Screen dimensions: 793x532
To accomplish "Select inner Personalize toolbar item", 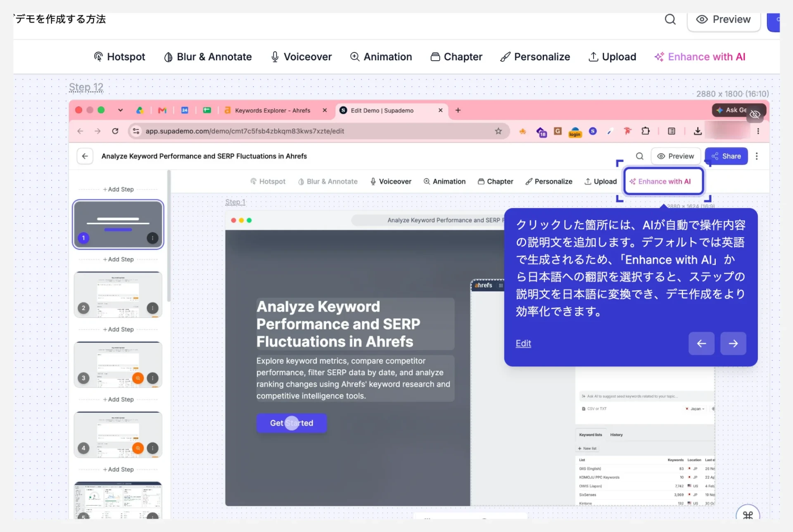I will (x=548, y=181).
